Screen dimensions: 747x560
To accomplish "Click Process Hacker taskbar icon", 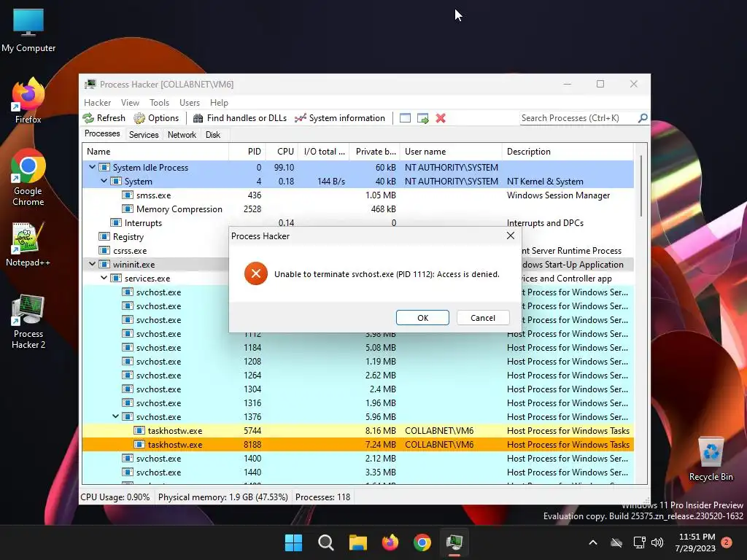I will coord(454,542).
